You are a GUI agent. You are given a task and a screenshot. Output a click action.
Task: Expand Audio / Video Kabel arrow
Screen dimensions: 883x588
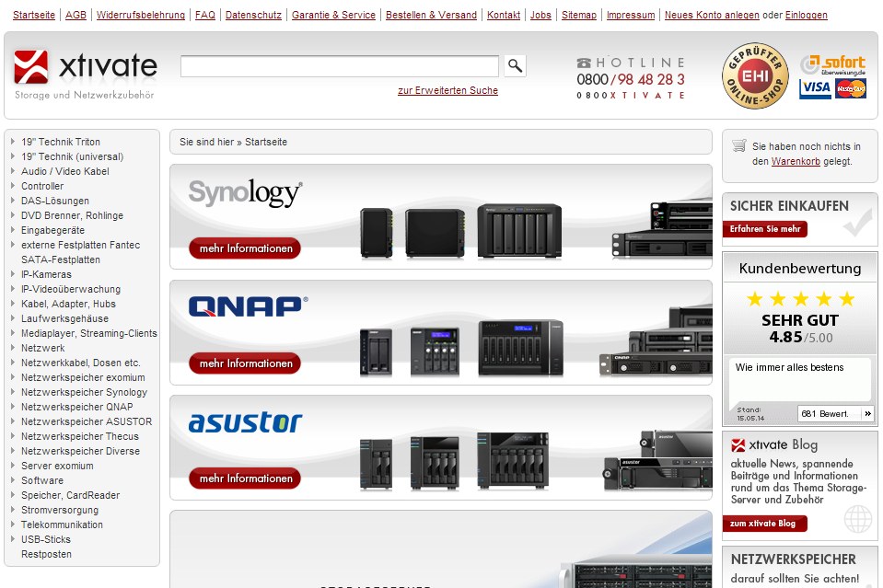click(13, 170)
